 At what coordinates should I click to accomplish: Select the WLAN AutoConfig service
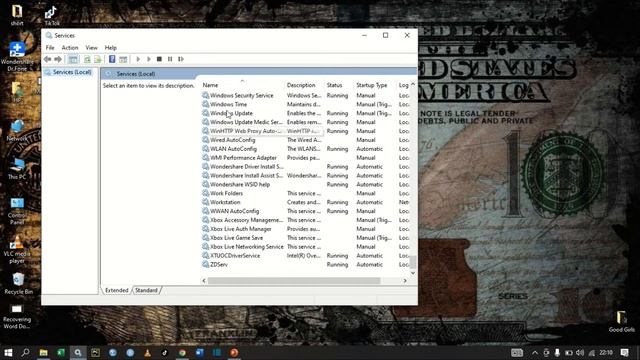pyautogui.click(x=305, y=149)
